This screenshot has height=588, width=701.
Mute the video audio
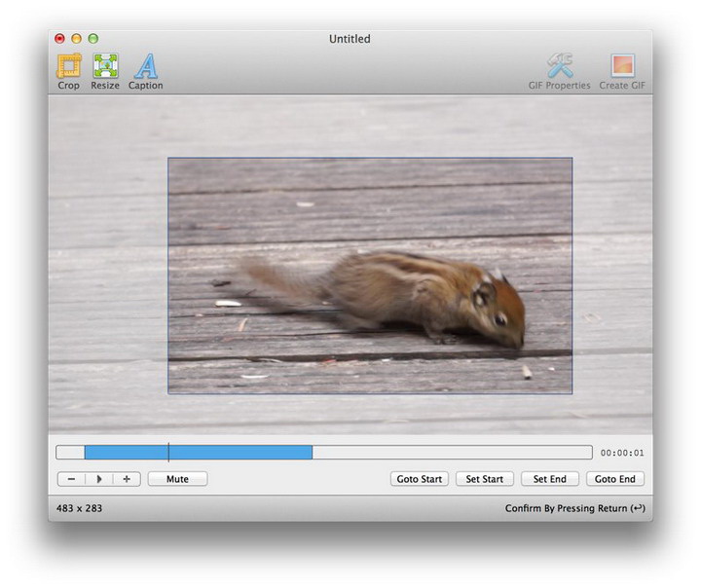[177, 479]
